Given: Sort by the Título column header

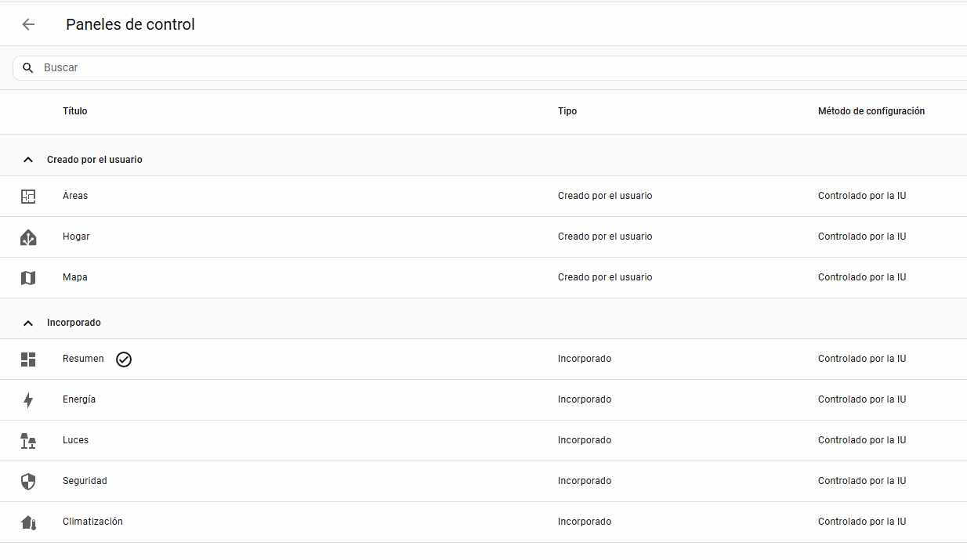Looking at the screenshot, I should click(x=75, y=111).
